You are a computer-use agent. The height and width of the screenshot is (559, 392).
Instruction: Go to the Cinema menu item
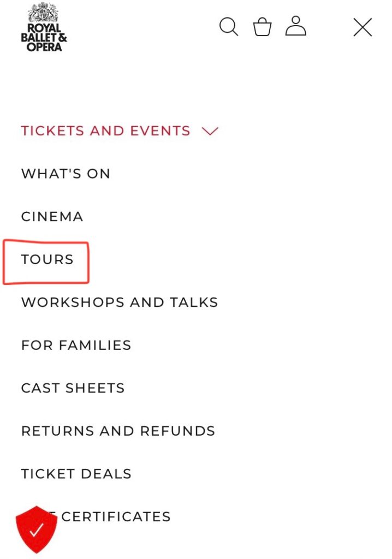[52, 216]
